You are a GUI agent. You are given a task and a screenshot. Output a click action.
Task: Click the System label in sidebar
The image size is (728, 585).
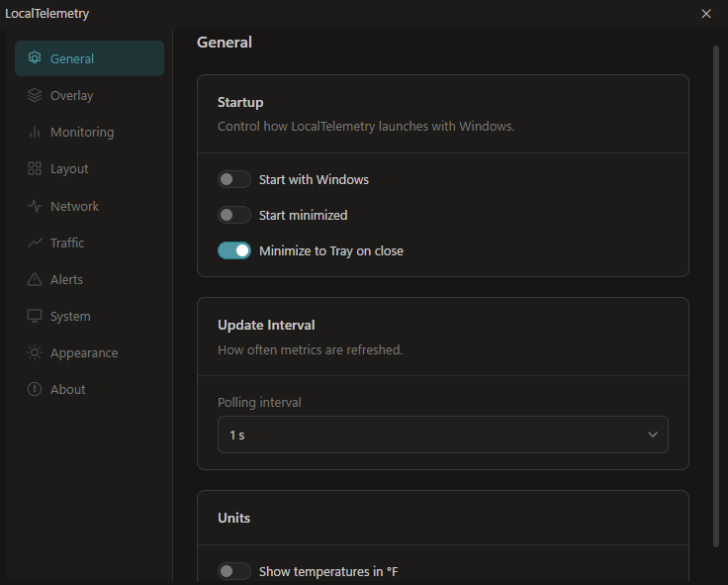[x=70, y=317]
